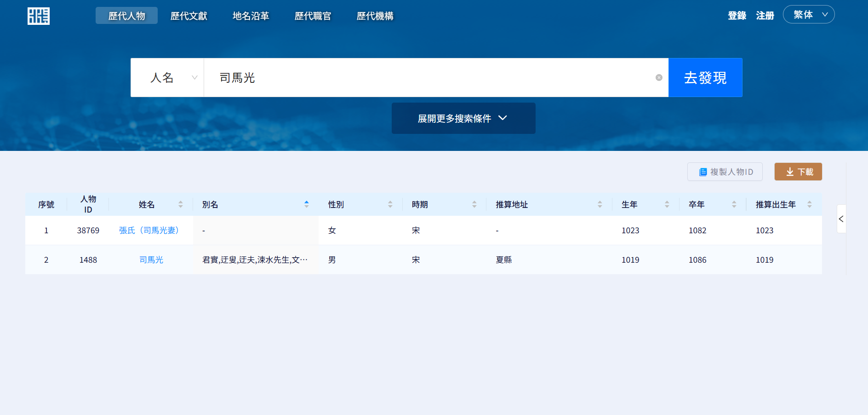Sort by 推算地址 column sort arrows
The image size is (868, 415).
click(x=600, y=204)
